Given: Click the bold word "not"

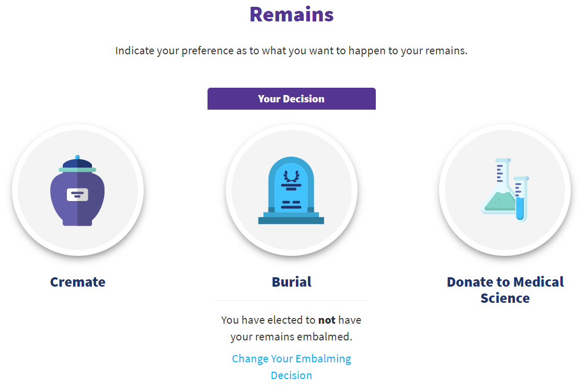Looking at the screenshot, I should click(327, 320).
